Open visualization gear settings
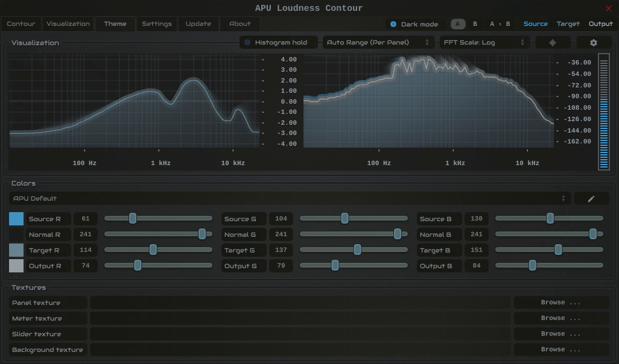Screen dimensions: 619x364 click(594, 43)
